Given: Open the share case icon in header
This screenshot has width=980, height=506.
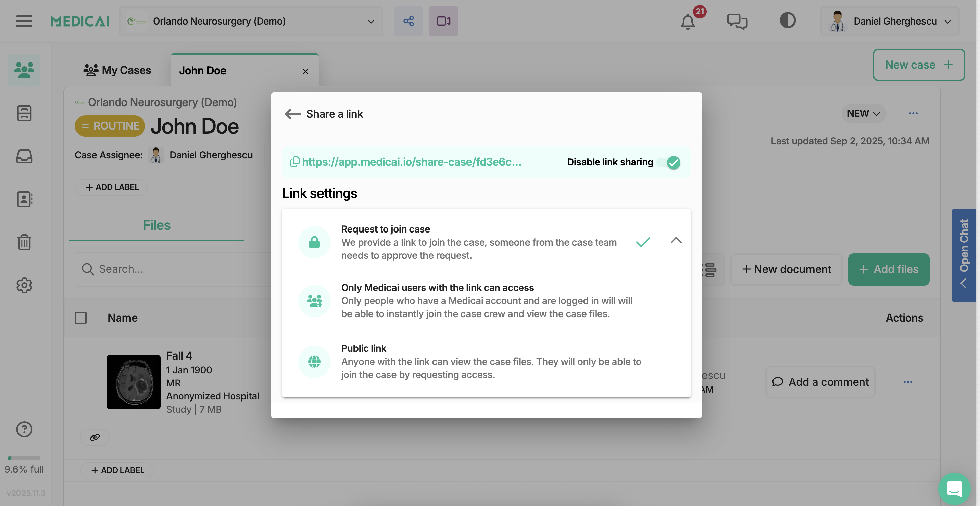Looking at the screenshot, I should (x=408, y=21).
